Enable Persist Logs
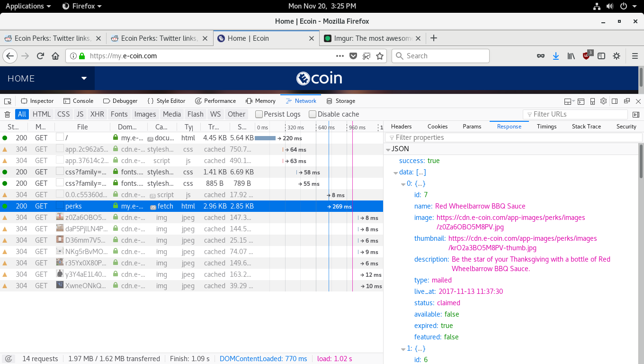 pyautogui.click(x=259, y=114)
